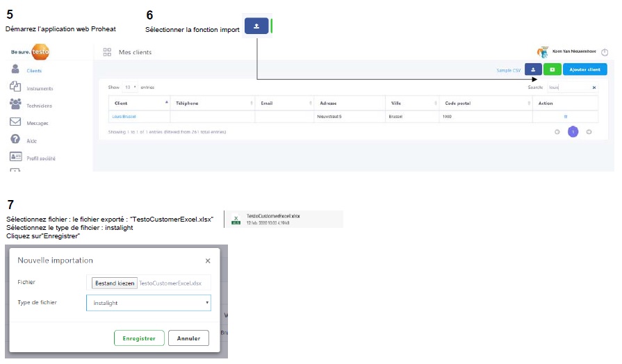Sort the table by the Téléphone column

pyautogui.click(x=213, y=103)
